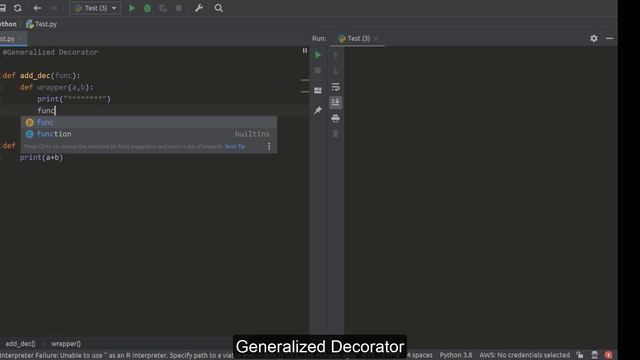This screenshot has width=640, height=360.
Task: Click the inspector hector icon in status bar
Action: pos(594,355)
